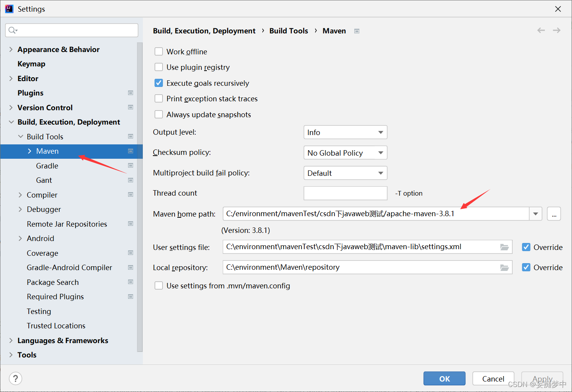Click the project-level icon beside Version Control
This screenshot has height=392, width=572.
click(131, 107)
